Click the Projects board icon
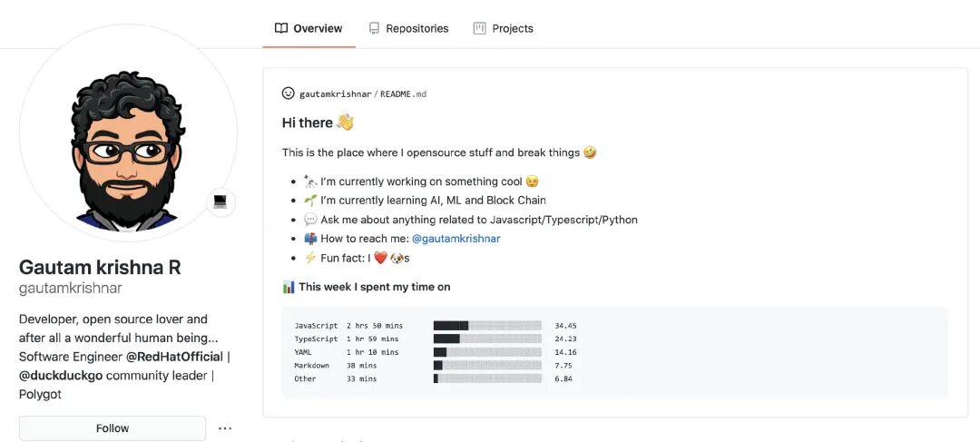The width and height of the screenshot is (980, 442). (x=479, y=28)
